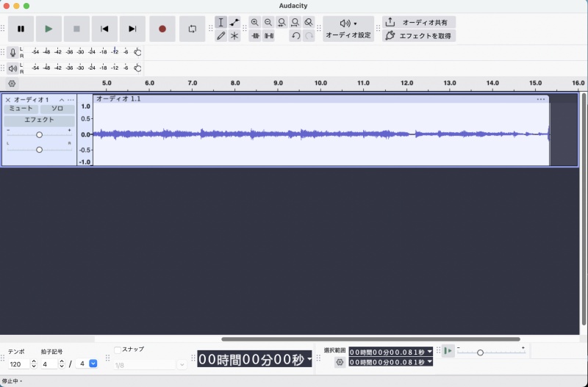Click the timeline at 7.0 seconds

click(193, 83)
